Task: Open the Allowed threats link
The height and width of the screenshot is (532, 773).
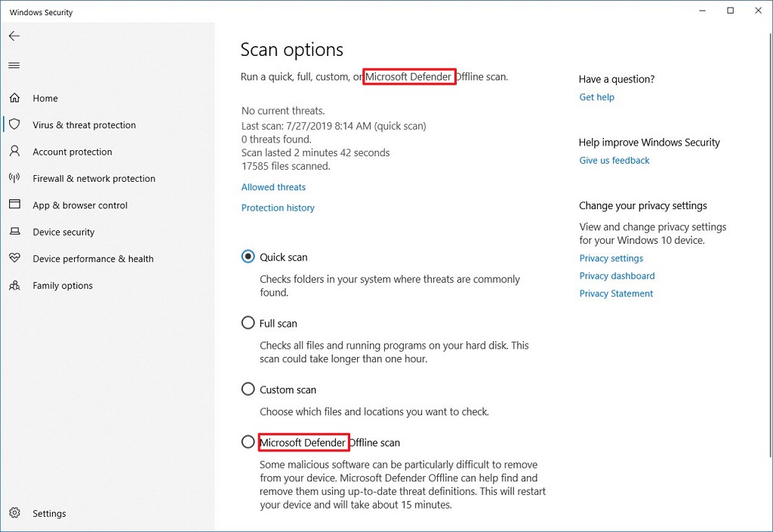Action: pos(273,187)
